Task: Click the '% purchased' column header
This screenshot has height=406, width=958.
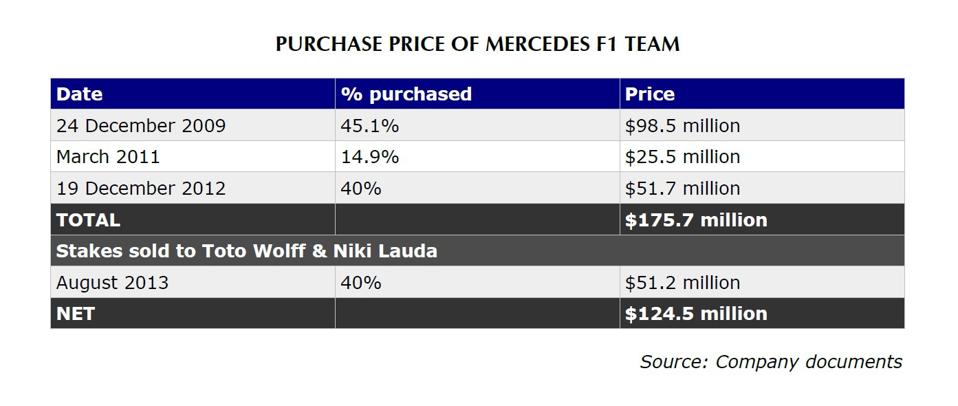Action: coord(406,94)
